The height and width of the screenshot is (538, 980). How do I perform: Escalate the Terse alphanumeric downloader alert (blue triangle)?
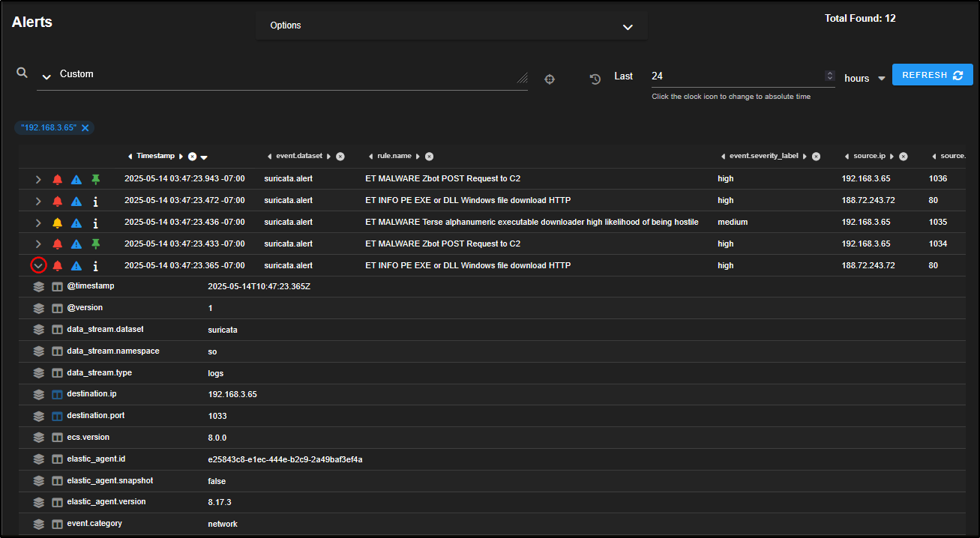pyautogui.click(x=76, y=223)
